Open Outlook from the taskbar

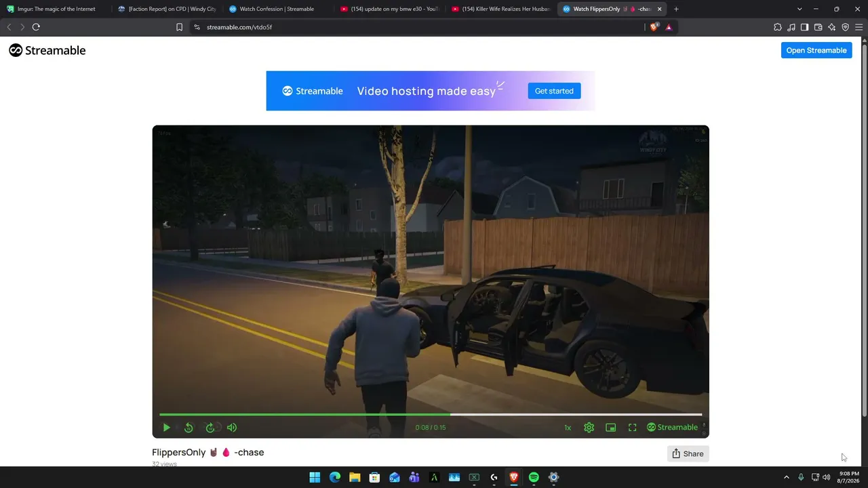(395, 477)
